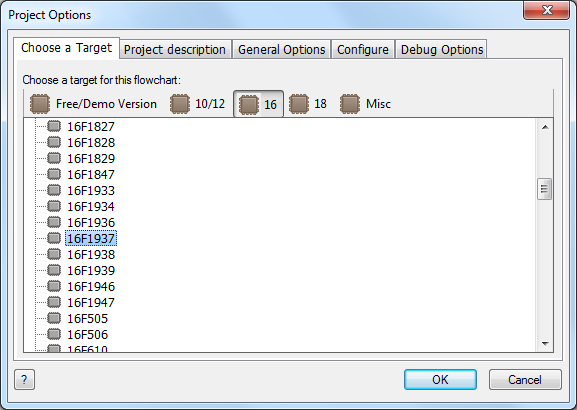Confirm selection with the OK button
577x410 pixels.
tap(440, 379)
